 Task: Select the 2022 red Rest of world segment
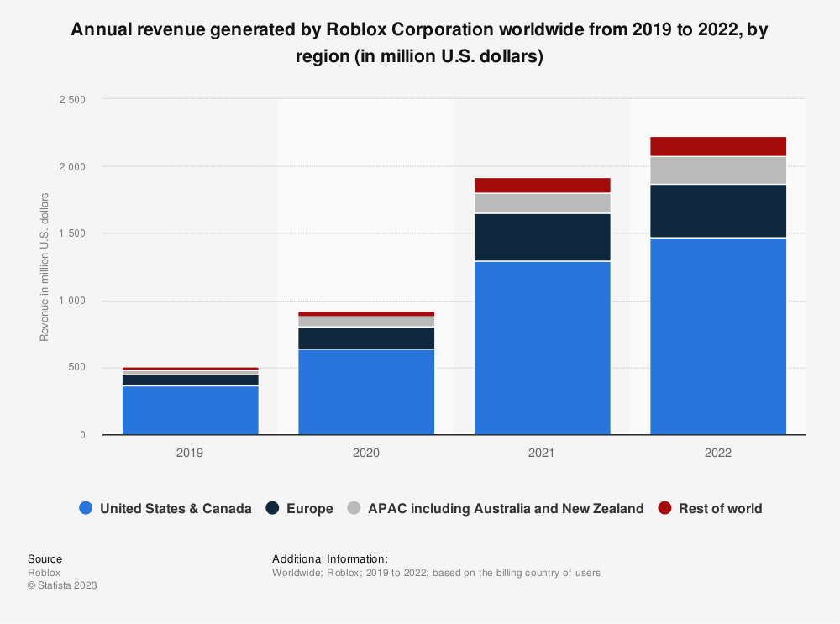(718, 146)
